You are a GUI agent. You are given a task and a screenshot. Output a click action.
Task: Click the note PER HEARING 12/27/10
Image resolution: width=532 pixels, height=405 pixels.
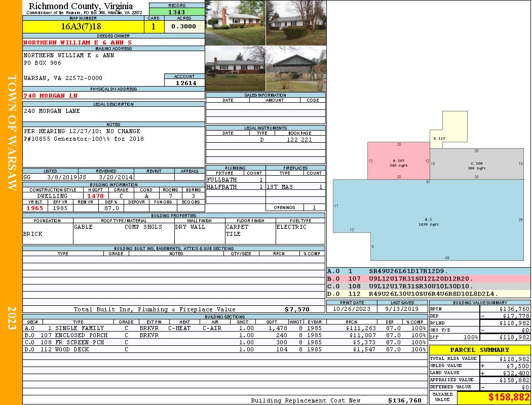point(82,131)
